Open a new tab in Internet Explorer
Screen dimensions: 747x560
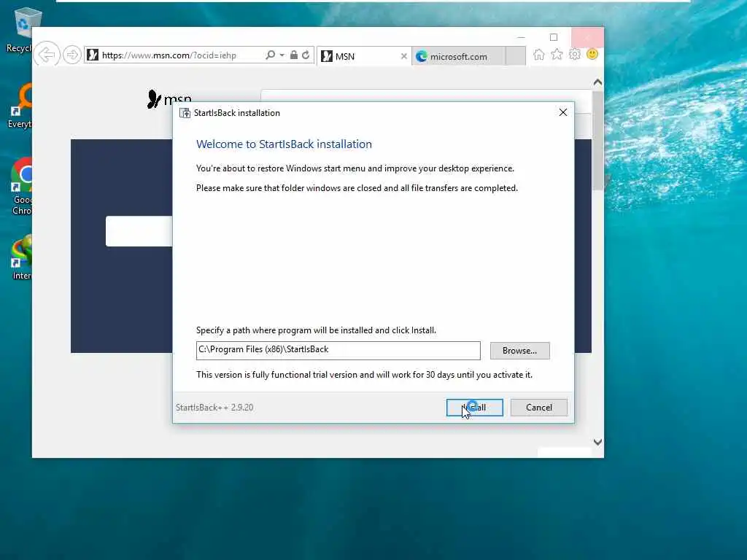coord(516,56)
